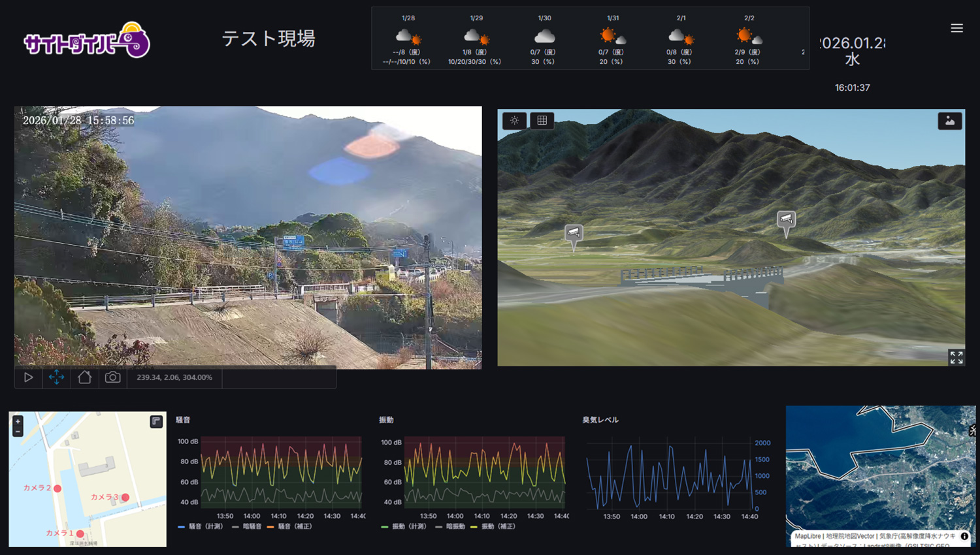980x555 pixels.
Task: Zoom in on the site map
Action: point(18,421)
